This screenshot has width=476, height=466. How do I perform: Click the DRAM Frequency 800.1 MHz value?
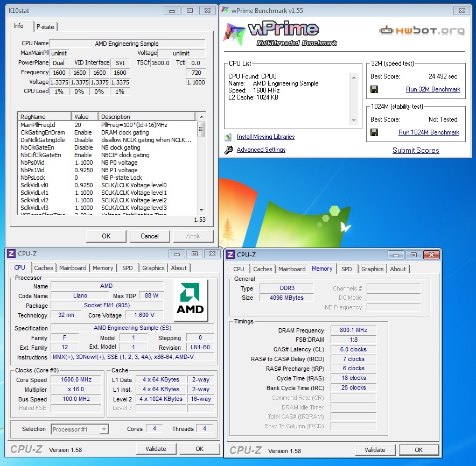[x=354, y=330]
